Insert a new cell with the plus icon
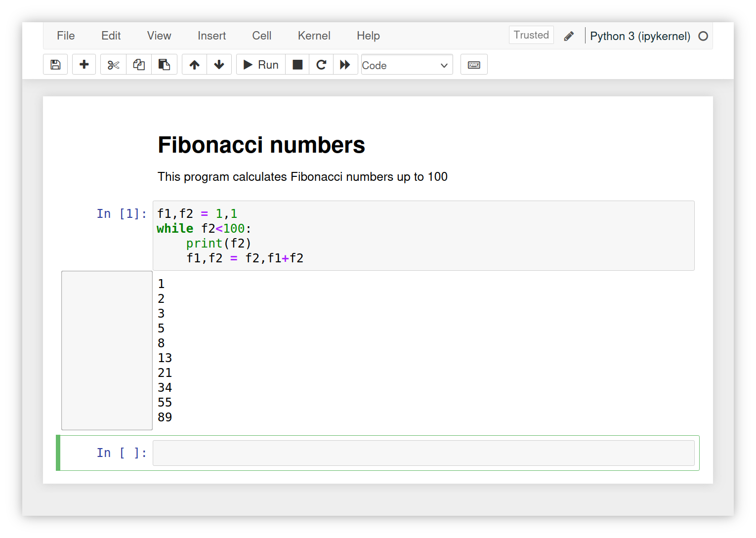The width and height of the screenshot is (756, 538). [84, 65]
